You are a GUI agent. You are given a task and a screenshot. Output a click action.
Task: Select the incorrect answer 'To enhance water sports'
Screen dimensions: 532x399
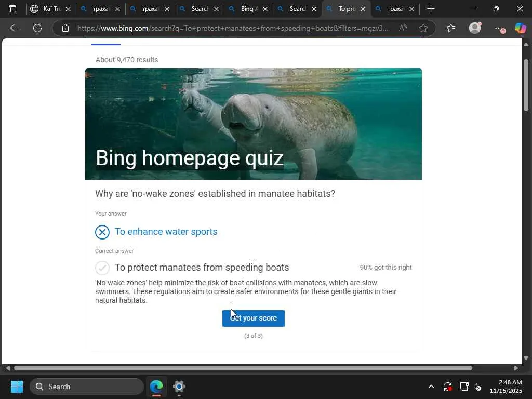tap(166, 232)
